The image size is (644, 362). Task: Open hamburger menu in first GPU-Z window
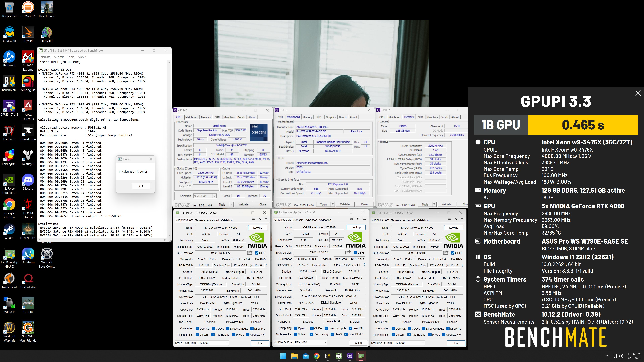tap(266, 219)
